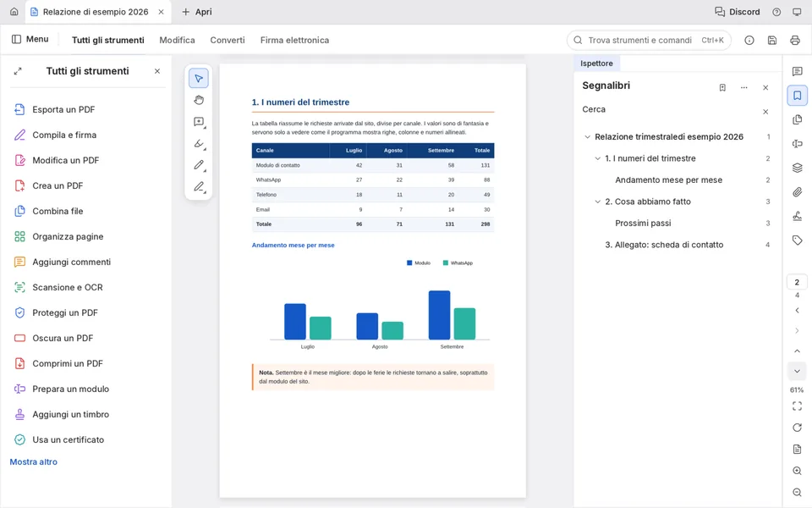Collapse the 2. Cosa abbiamo fatto bookmark
Screen dimensions: 812x508
pos(598,202)
